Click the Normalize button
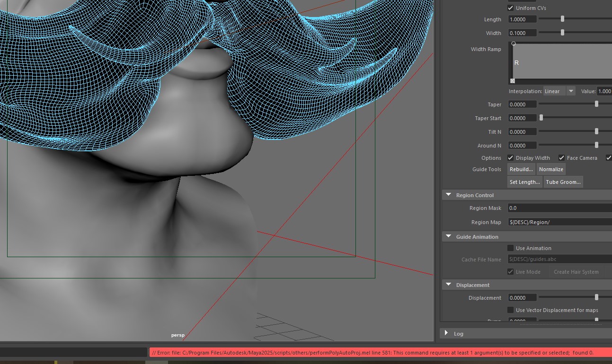The image size is (612, 364). [551, 169]
